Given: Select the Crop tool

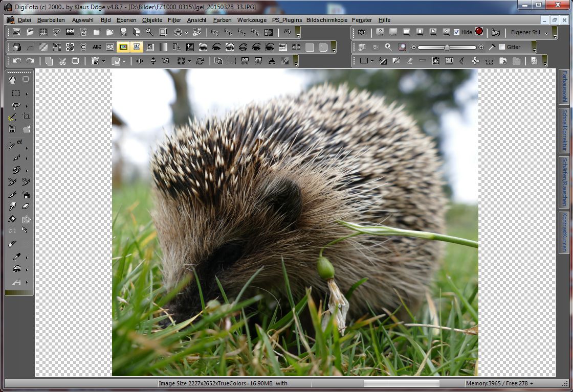Looking at the screenshot, I should coord(26,117).
